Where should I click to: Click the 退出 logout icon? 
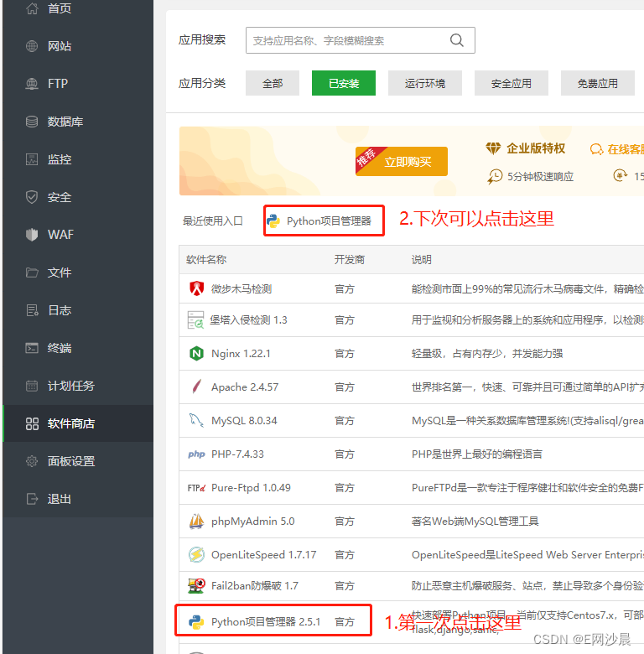pyautogui.click(x=32, y=499)
